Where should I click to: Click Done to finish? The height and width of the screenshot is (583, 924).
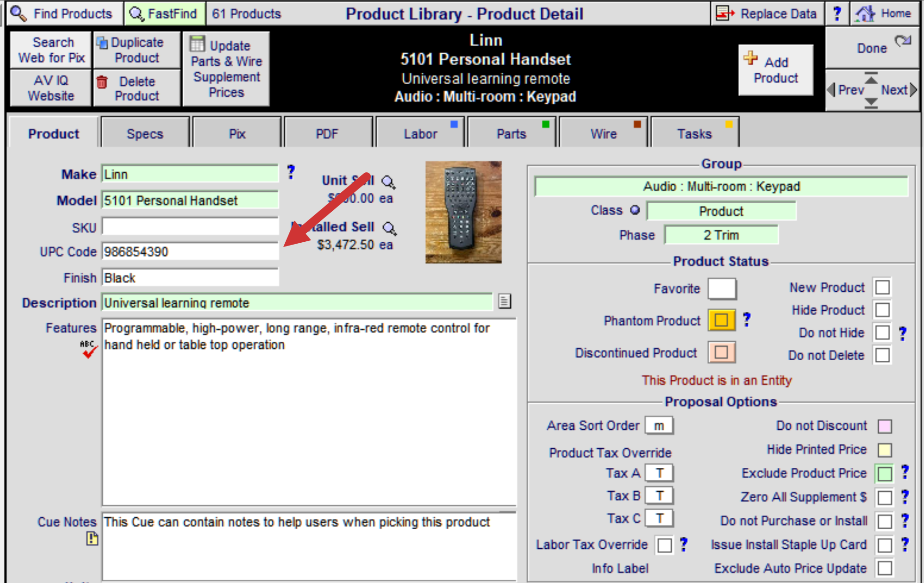[872, 48]
